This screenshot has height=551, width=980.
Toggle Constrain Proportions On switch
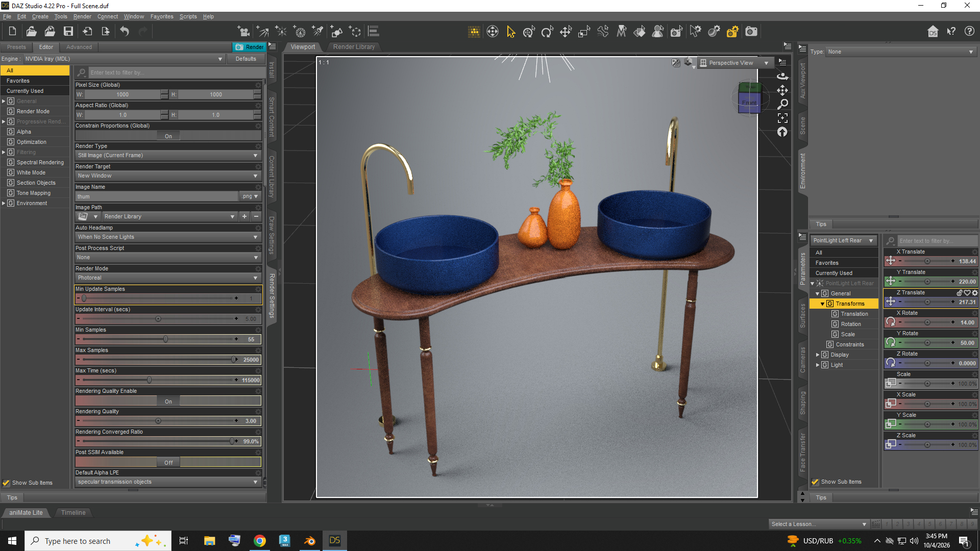click(168, 136)
